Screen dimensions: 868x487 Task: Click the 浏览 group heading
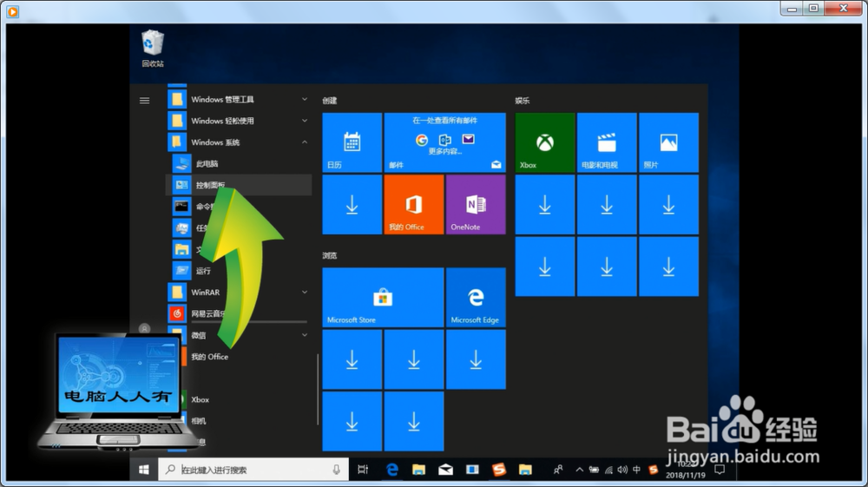pyautogui.click(x=329, y=255)
